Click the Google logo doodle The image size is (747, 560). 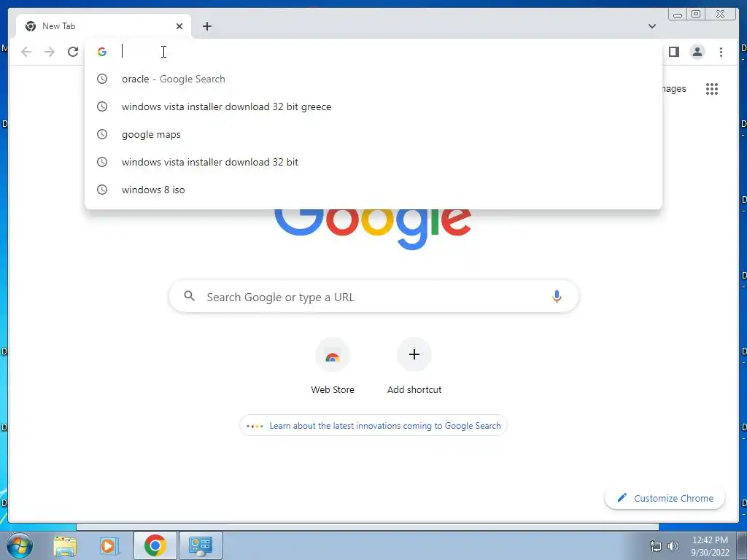(x=373, y=228)
